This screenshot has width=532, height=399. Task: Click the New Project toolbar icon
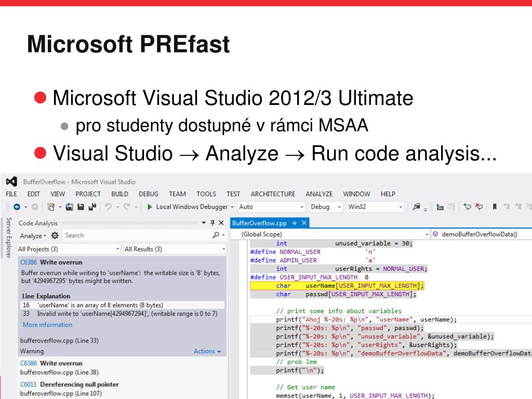[x=51, y=207]
